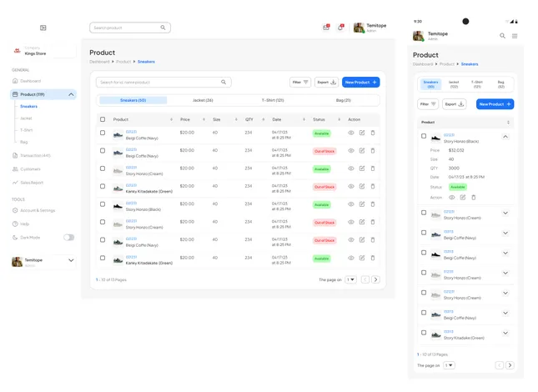Toggle the Dark Mode switch
The width and height of the screenshot is (538, 392).
click(68, 238)
